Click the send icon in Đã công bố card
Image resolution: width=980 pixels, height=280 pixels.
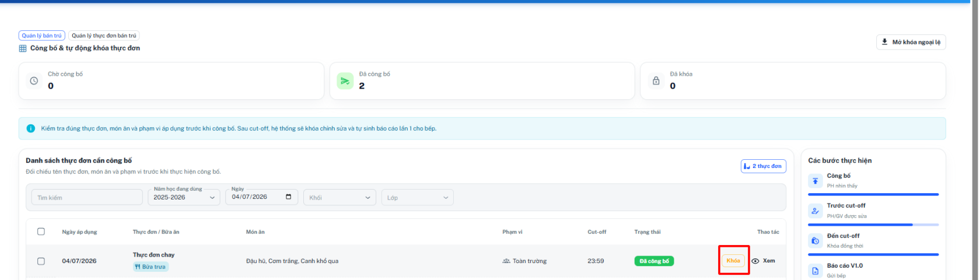[345, 81]
